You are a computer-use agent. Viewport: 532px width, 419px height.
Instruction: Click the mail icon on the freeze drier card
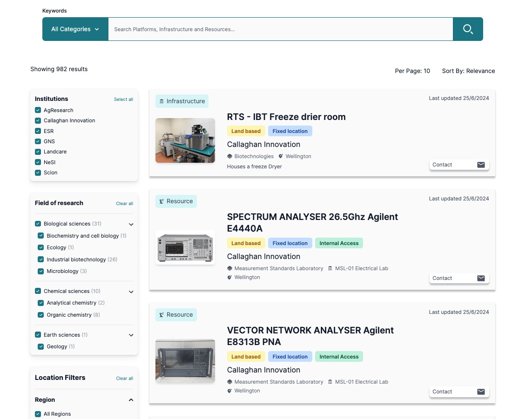click(481, 165)
